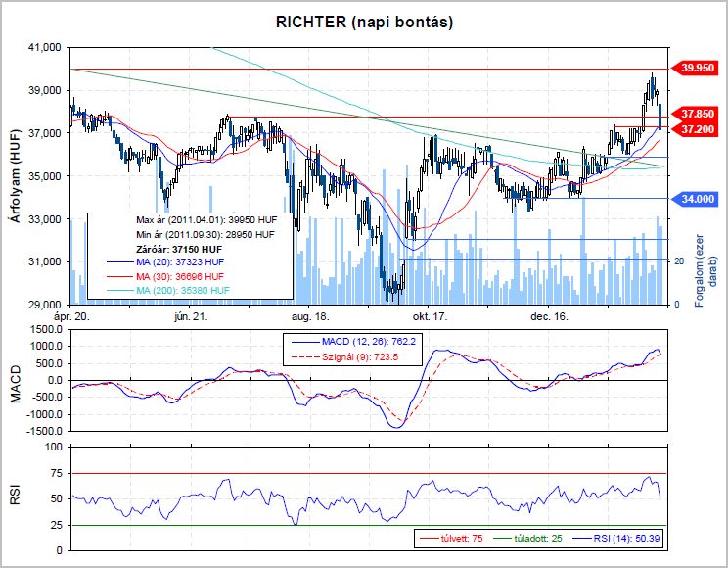Click the ápr. 20. date label
Image resolution: width=728 pixels, height=568 pixels.
[x=71, y=317]
